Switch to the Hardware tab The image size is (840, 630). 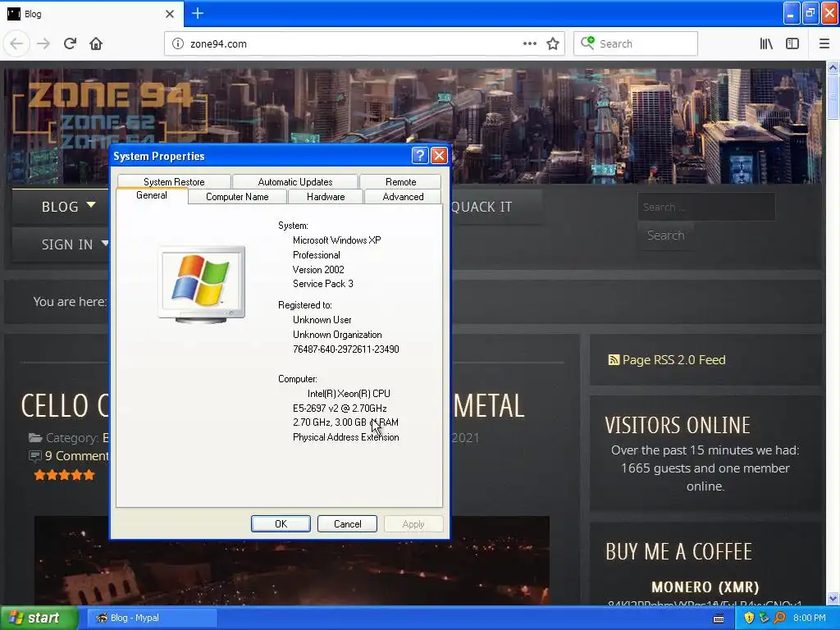click(x=326, y=197)
